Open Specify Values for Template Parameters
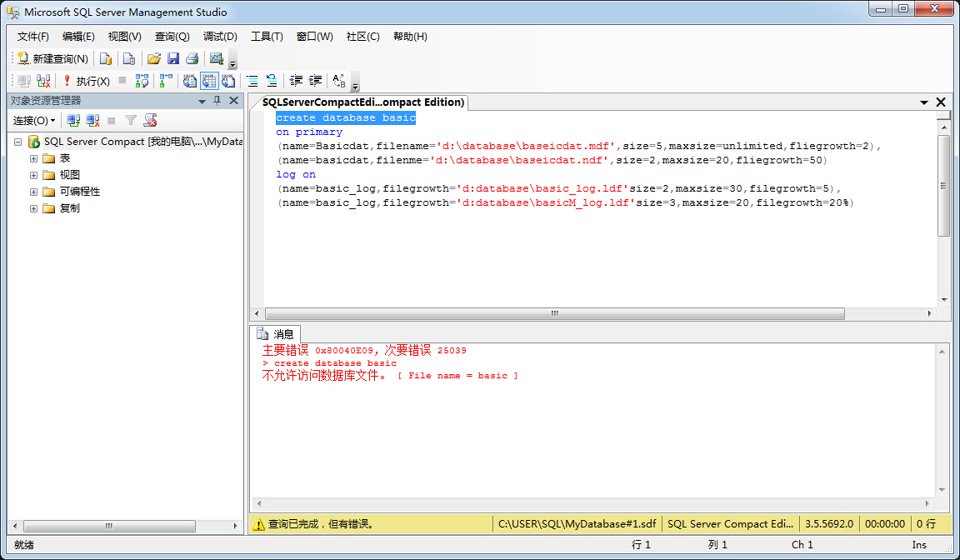 pyautogui.click(x=339, y=81)
